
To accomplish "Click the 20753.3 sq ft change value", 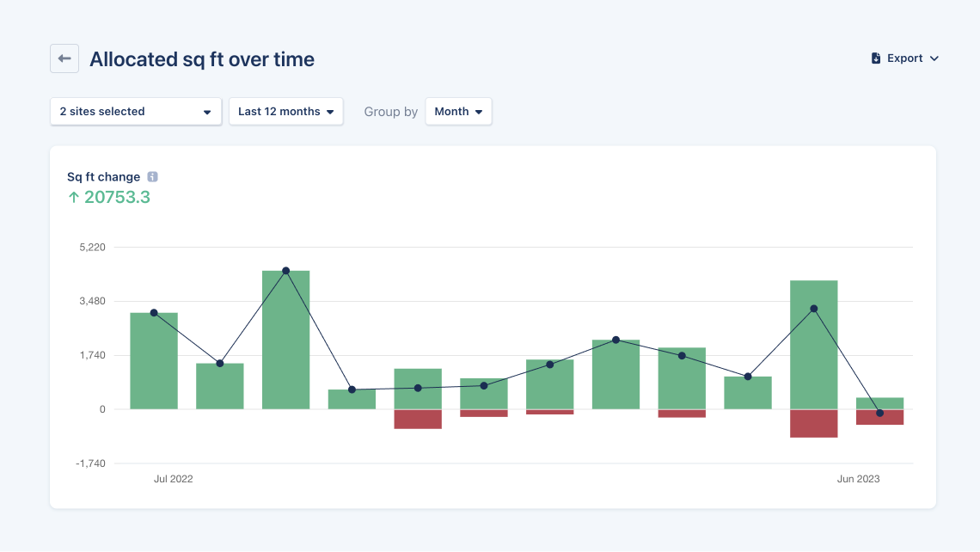I will pos(117,197).
